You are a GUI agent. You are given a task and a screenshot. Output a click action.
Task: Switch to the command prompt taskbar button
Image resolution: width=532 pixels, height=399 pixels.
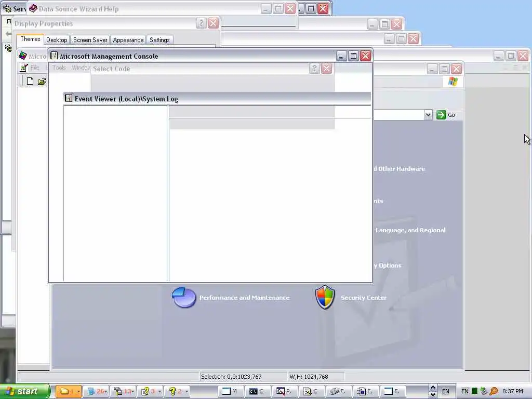(x=259, y=391)
